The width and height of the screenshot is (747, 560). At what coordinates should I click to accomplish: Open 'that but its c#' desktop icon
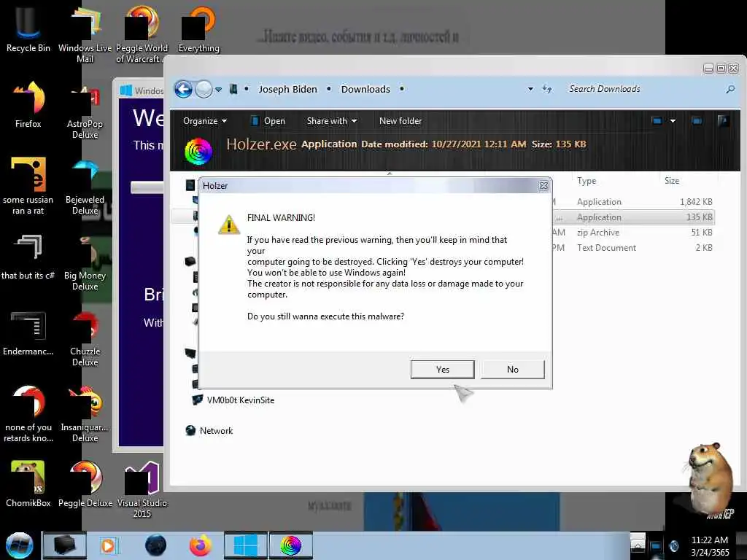[28, 257]
